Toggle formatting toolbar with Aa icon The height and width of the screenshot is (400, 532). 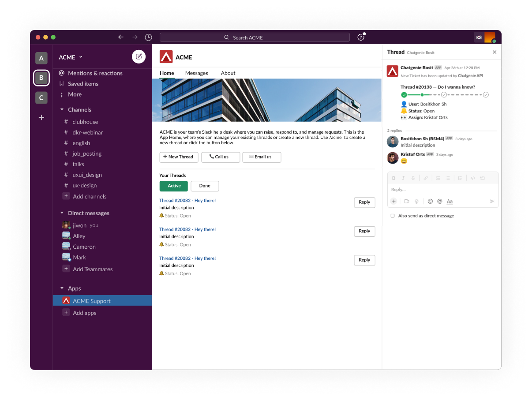click(450, 201)
